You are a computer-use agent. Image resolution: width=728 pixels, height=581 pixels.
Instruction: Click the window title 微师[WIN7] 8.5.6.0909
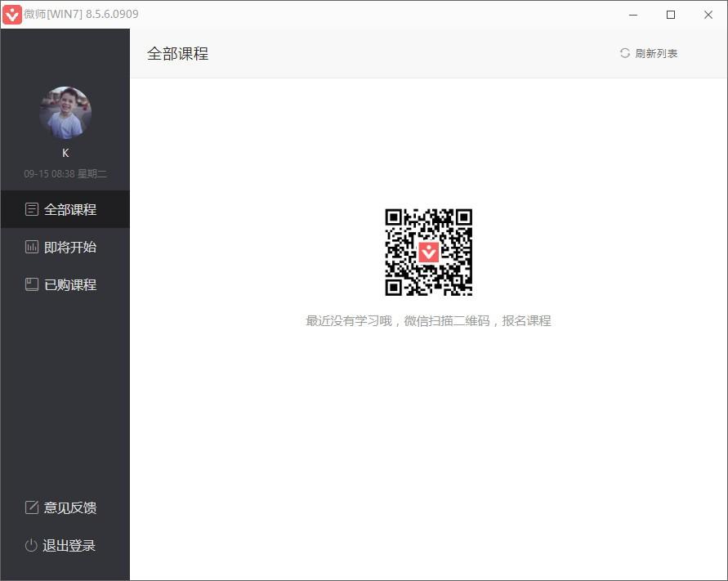pos(81,14)
